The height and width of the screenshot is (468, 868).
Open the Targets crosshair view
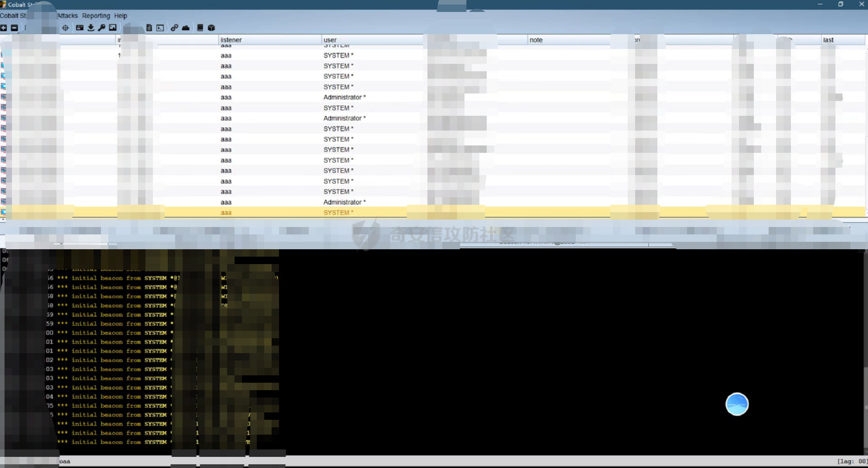[x=65, y=28]
